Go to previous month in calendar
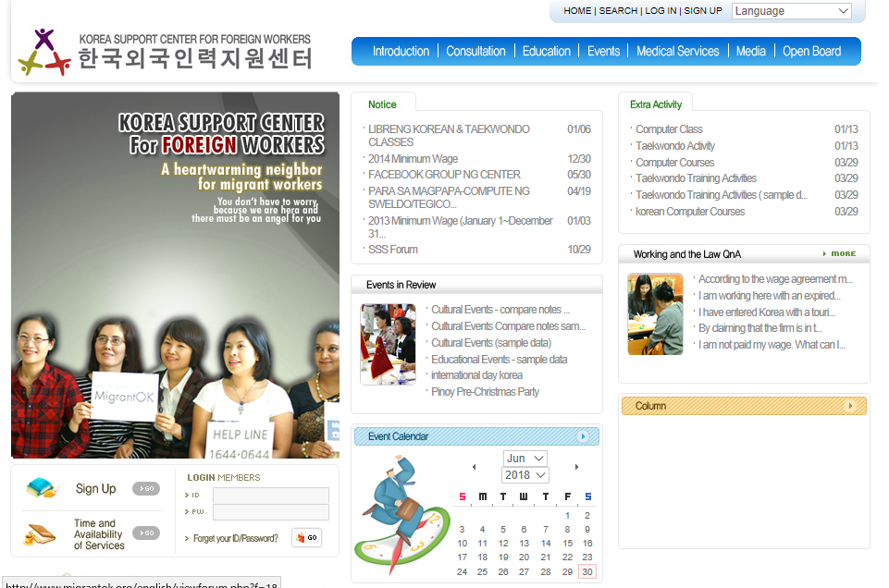The height and width of the screenshot is (588, 889). [475, 467]
